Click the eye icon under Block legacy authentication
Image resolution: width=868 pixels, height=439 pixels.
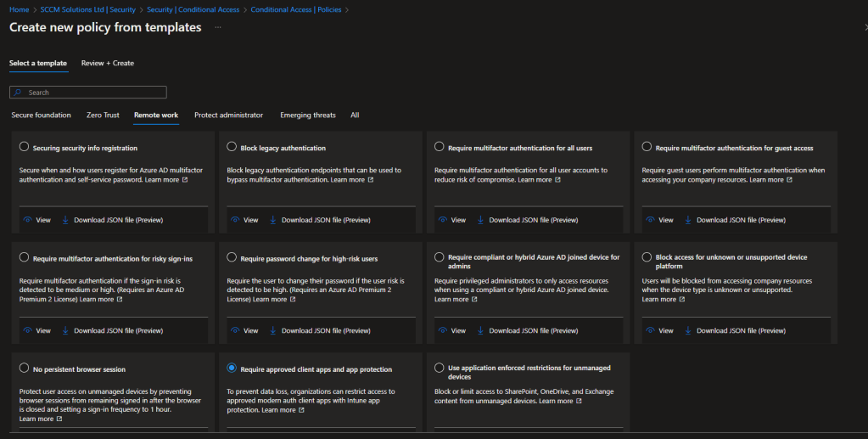(233, 220)
